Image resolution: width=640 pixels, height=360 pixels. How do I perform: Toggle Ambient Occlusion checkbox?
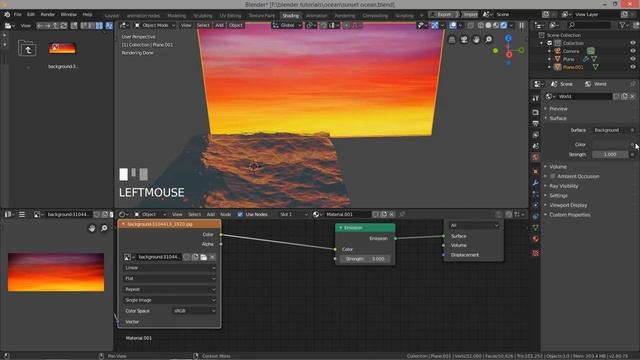click(x=552, y=176)
